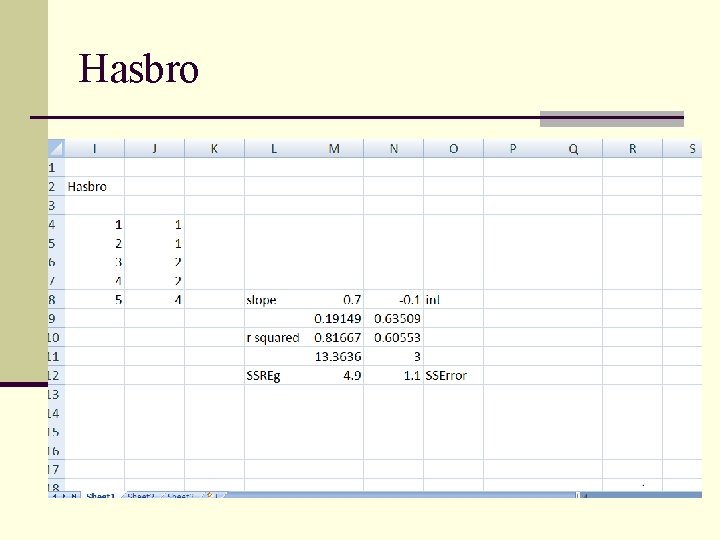Switch to the Sheet1 tab

(101, 495)
